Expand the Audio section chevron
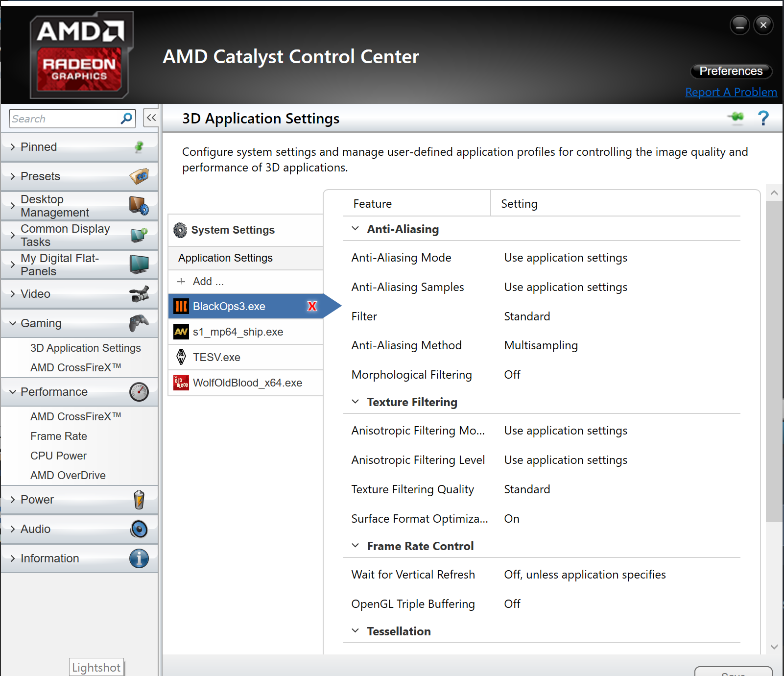The image size is (784, 676). pyautogui.click(x=13, y=529)
